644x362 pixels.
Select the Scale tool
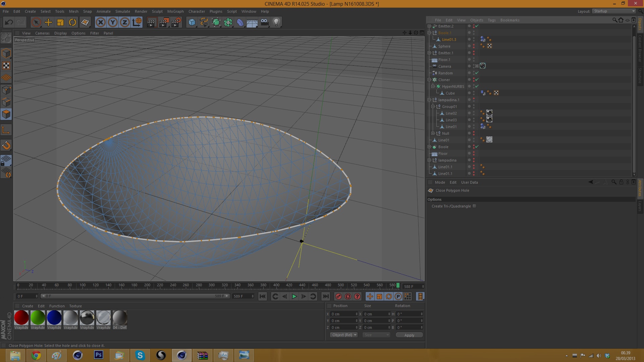coord(60,22)
